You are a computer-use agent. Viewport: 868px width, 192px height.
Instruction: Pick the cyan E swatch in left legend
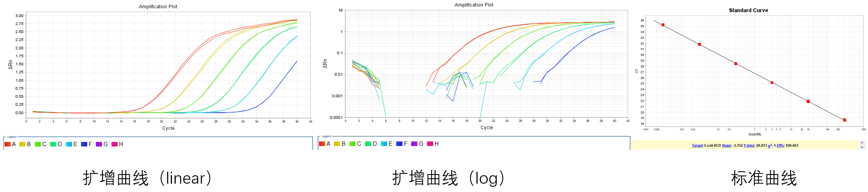click(x=69, y=144)
